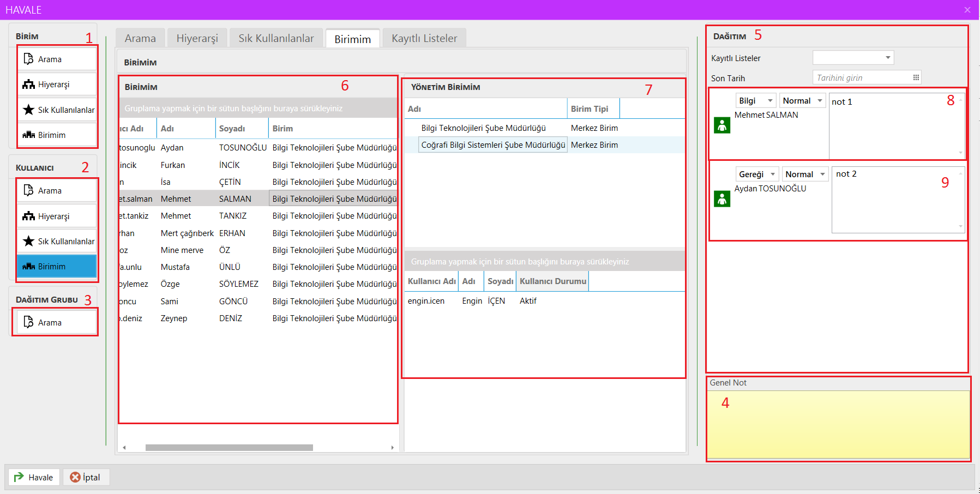
Task: Switch to the Hiyerarşi tab
Action: pos(197,38)
